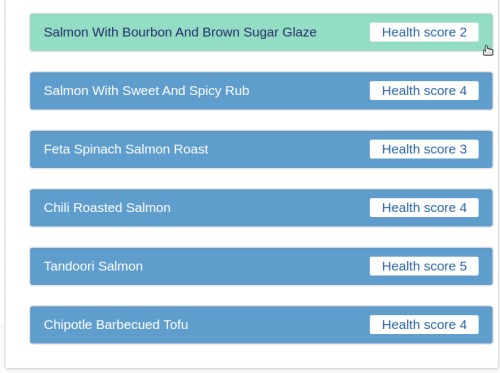Open Salmon With Bourbon And Brown Sugar Glaze recipe
500x373 pixels.
[x=180, y=32]
